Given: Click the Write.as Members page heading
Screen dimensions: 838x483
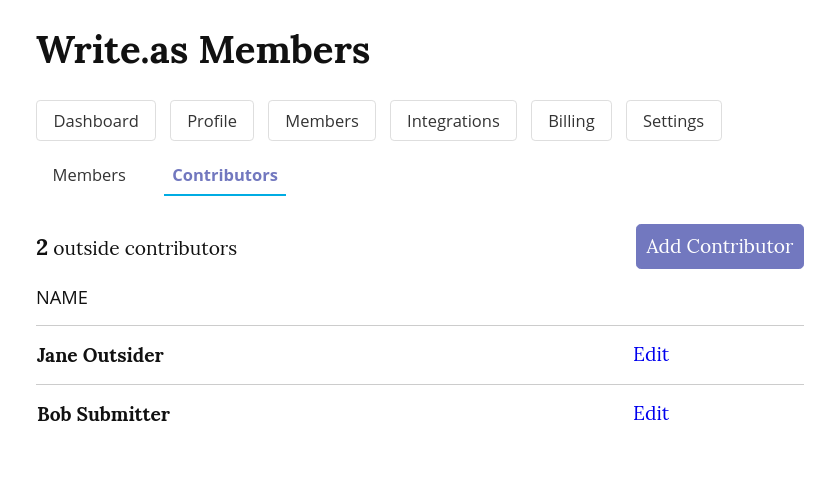Looking at the screenshot, I should point(203,50).
